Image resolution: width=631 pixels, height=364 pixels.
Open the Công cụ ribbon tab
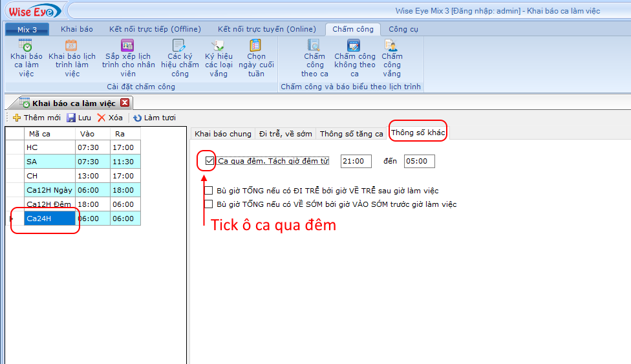[403, 29]
